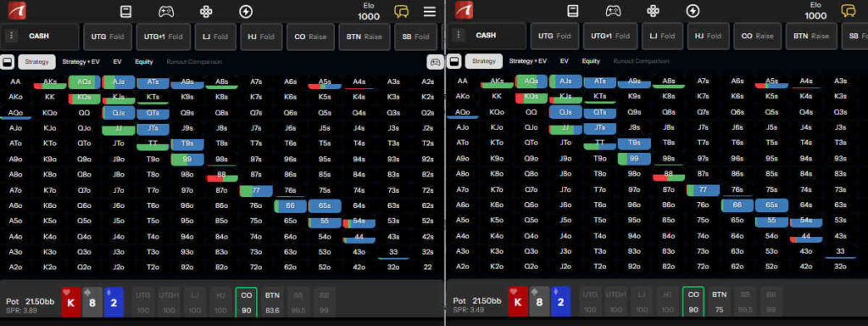Image resolution: width=868 pixels, height=326 pixels.
Task: Select the 22 hand cell in the matrix
Action: click(x=427, y=267)
